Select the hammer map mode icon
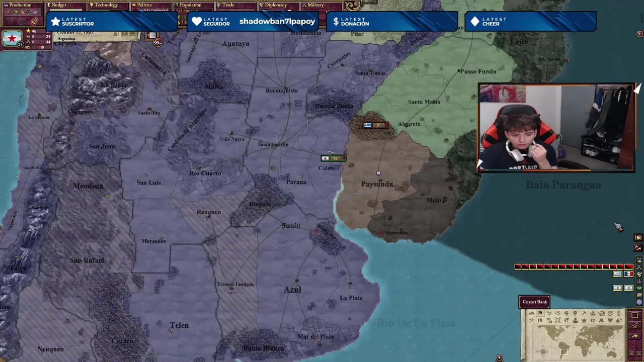Viewport: 644px width, 362px height. (x=584, y=313)
